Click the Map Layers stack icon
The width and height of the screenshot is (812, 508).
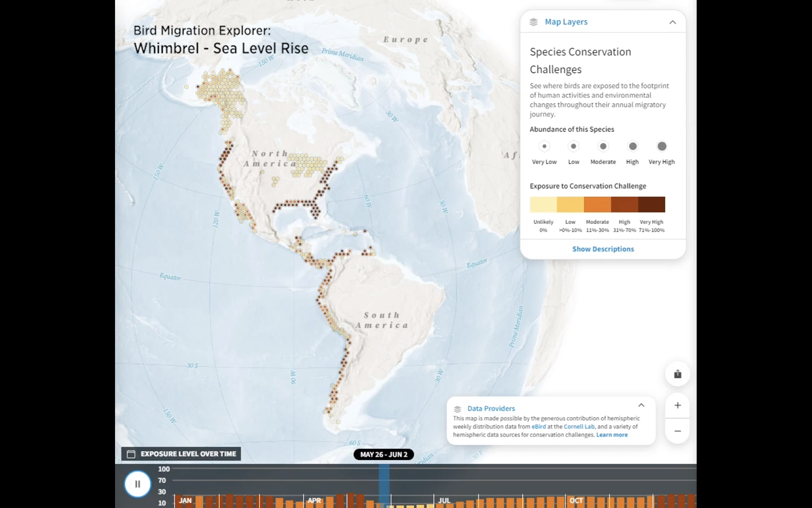click(x=533, y=22)
